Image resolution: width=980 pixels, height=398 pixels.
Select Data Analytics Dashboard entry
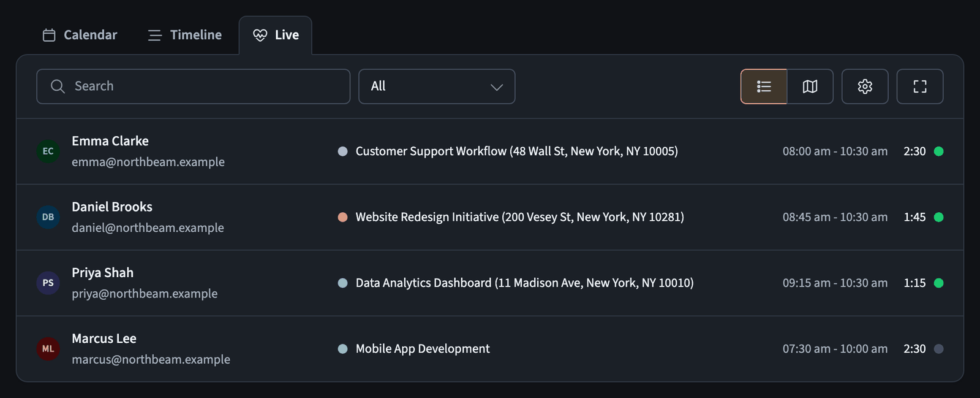[x=524, y=283]
